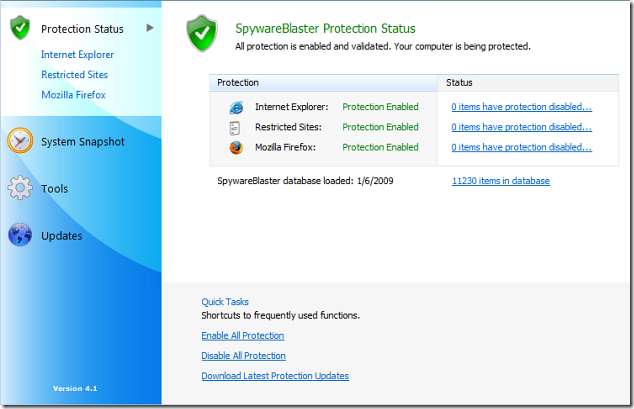Open the Protection Status section

point(82,29)
